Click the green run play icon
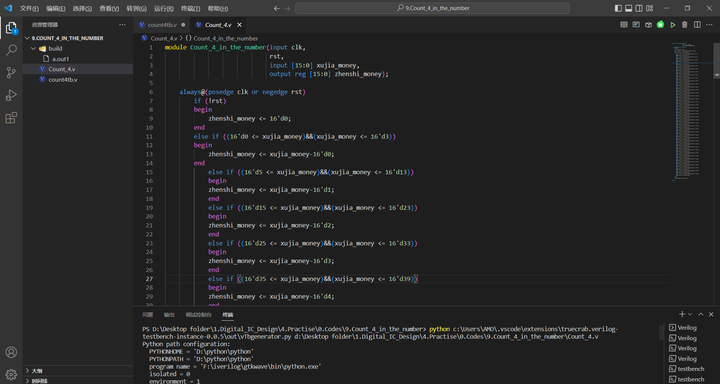This screenshot has width=720, height=384. pos(673,25)
